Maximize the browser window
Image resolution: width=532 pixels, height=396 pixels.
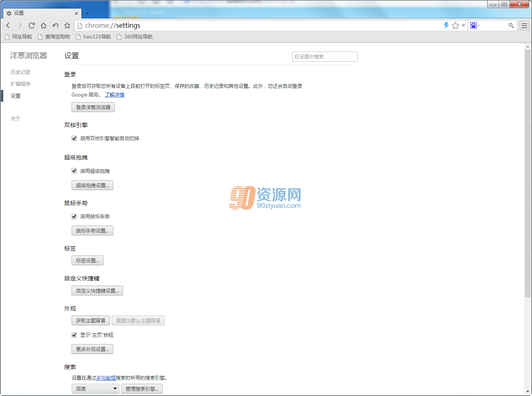pyautogui.click(x=504, y=4)
